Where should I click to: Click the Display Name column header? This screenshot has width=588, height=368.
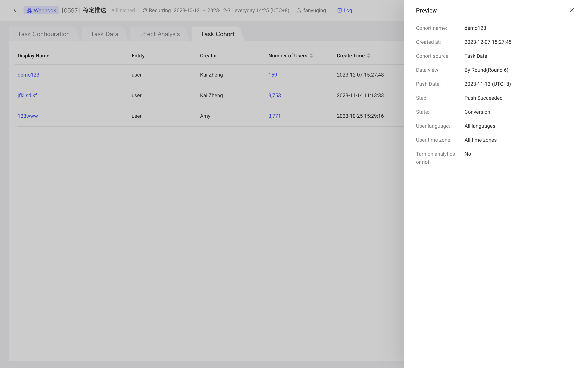[x=33, y=56]
